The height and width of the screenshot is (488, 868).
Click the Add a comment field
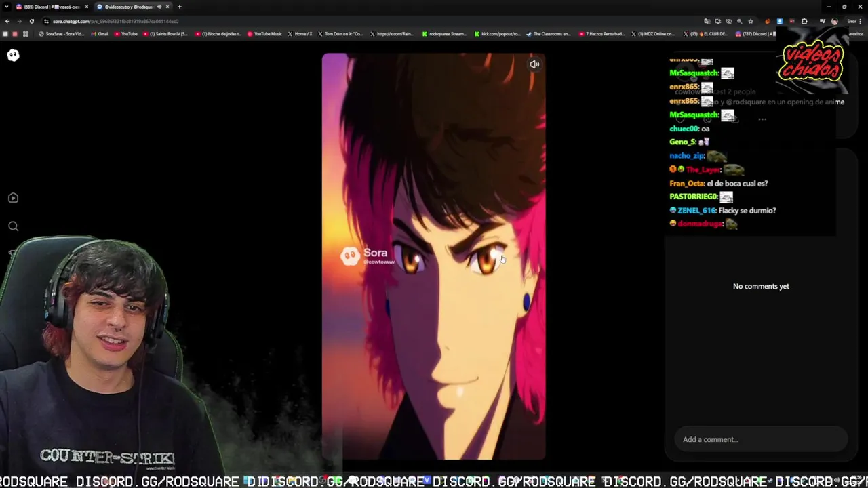(x=760, y=439)
